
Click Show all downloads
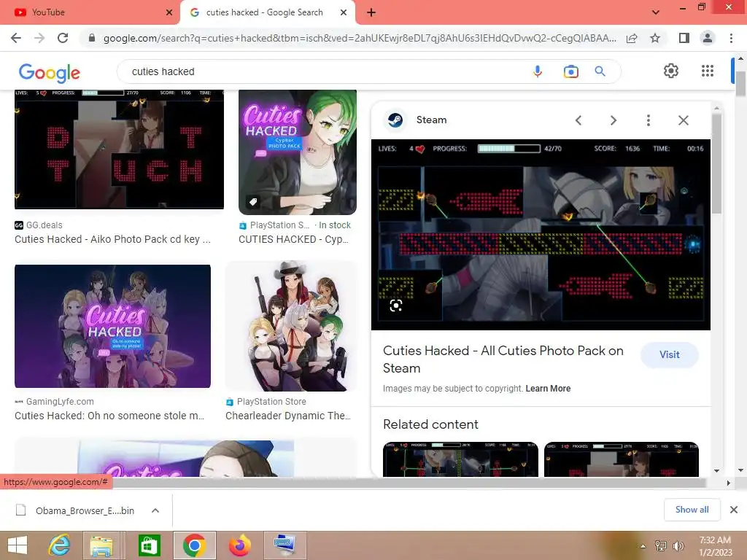[692, 510]
